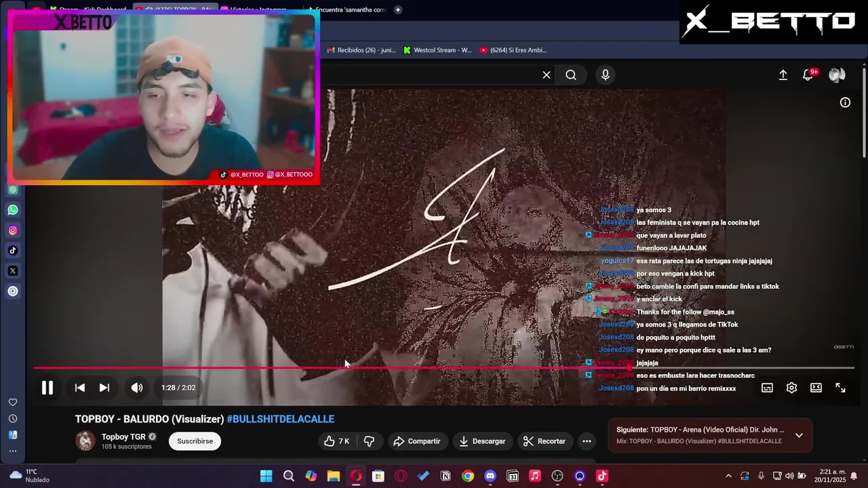
Task: Open sidebar three-dot more options
Action: pos(13,451)
